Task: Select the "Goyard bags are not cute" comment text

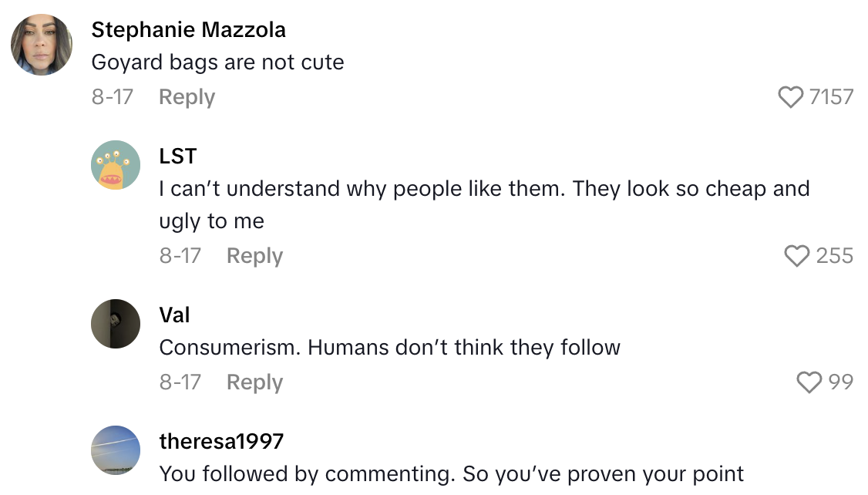Action: (217, 62)
